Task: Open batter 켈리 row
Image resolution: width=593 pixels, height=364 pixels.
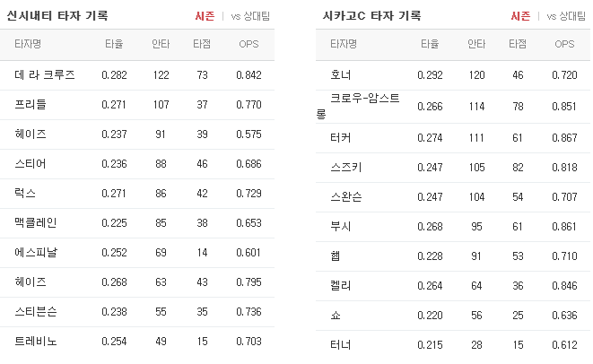Action: tap(453, 286)
